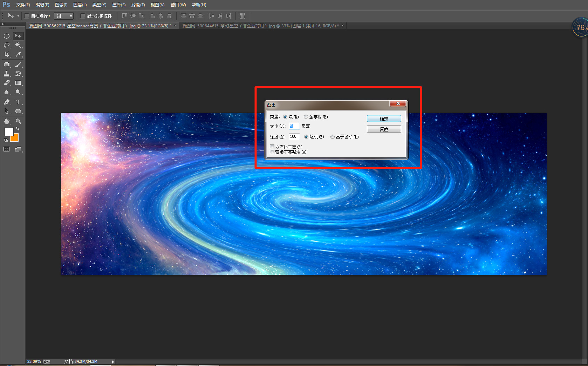Open the 组 auto-select dropdown
Image resolution: width=588 pixels, height=366 pixels.
pyautogui.click(x=64, y=16)
